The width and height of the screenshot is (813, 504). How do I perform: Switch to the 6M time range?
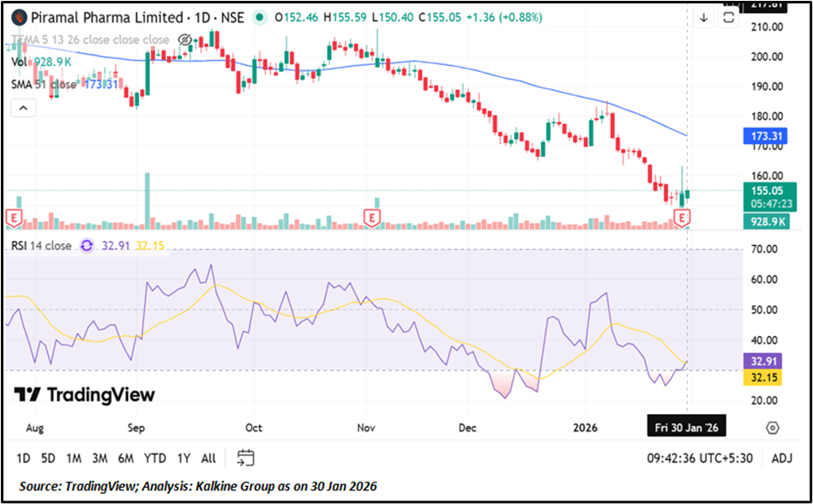125,458
